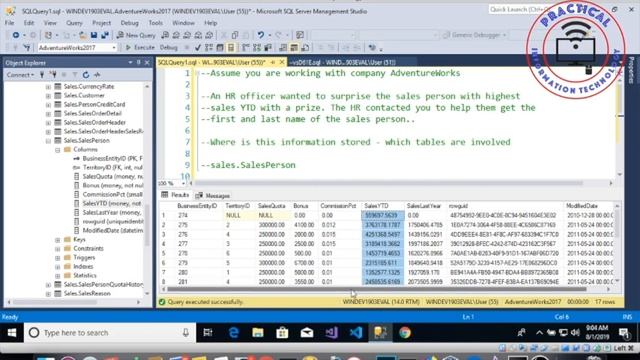This screenshot has width=640, height=360.
Task: Click the Display Estimated Execution Plan icon
Action: pyautogui.click(x=209, y=48)
